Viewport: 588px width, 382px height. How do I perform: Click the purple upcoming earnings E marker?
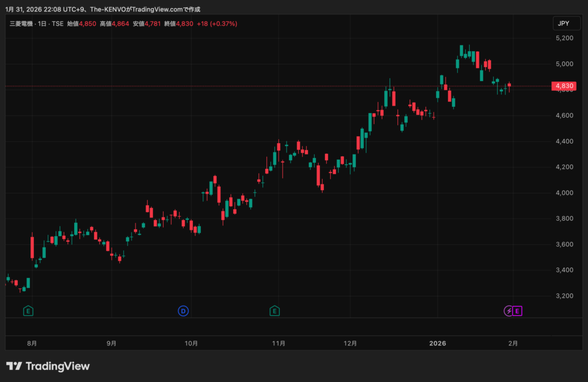coord(517,311)
